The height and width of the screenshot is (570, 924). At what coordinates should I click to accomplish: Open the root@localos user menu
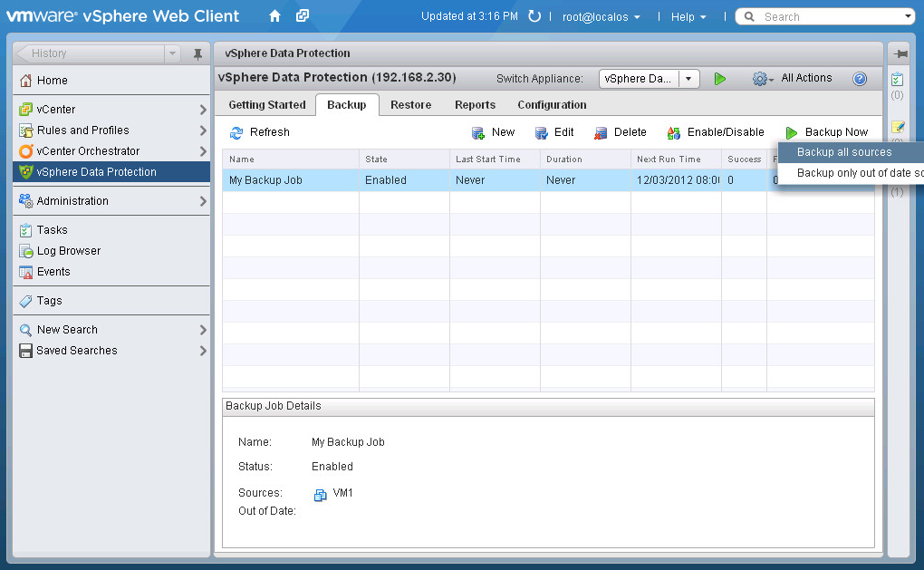602,17
